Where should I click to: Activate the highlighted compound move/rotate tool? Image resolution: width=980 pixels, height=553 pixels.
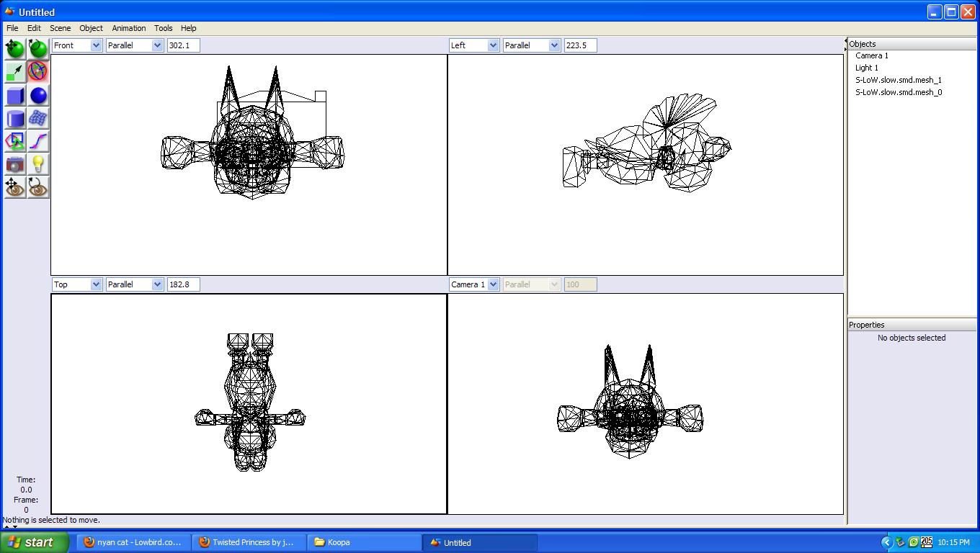[x=37, y=71]
